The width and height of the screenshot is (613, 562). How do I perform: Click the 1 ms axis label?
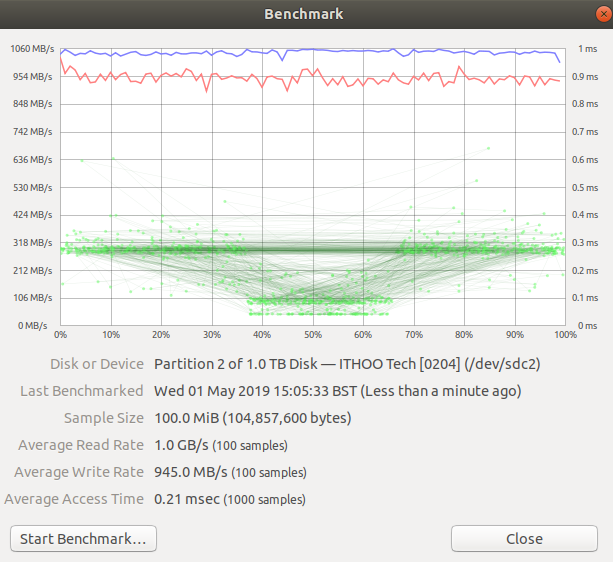tap(588, 49)
